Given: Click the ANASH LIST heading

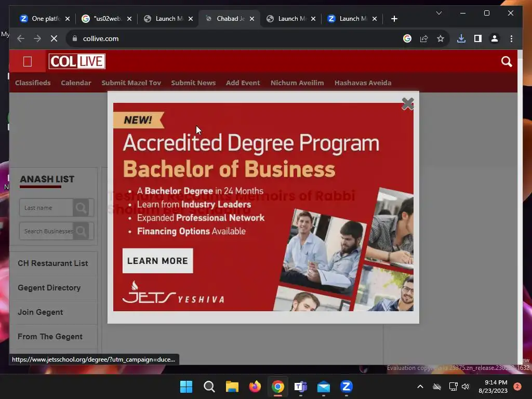Looking at the screenshot, I should pyautogui.click(x=47, y=179).
